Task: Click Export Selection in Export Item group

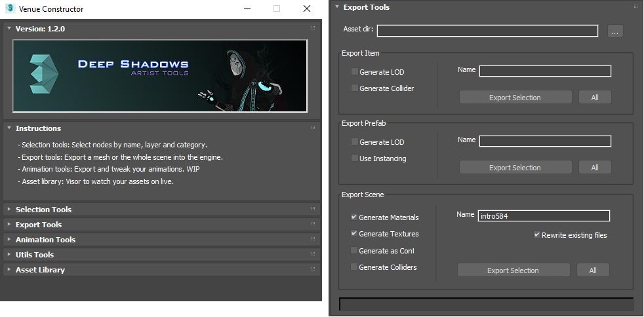Action: click(515, 97)
